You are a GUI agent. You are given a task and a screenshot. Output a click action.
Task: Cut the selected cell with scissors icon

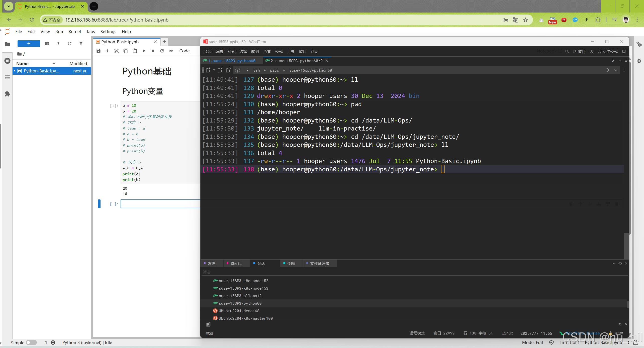[116, 51]
